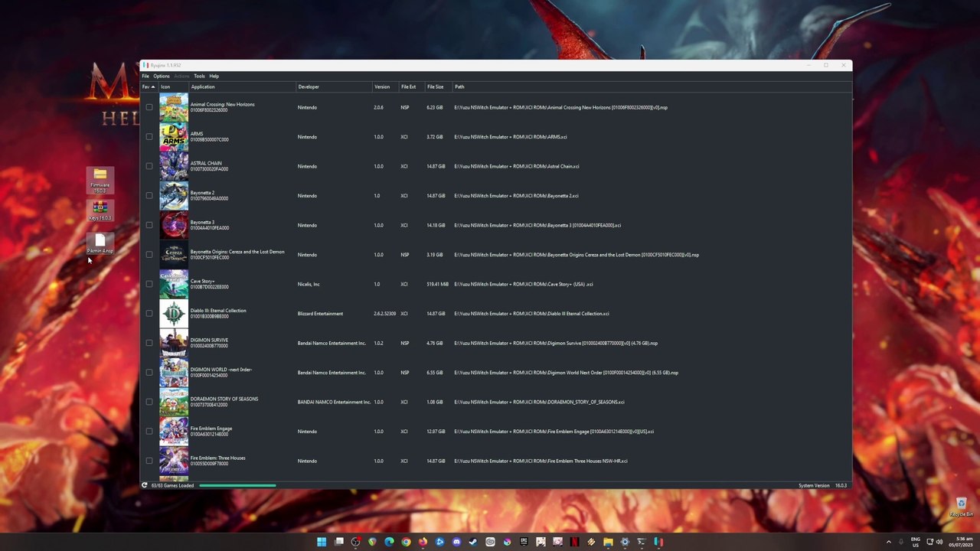This screenshot has width=980, height=551.
Task: Click the Bayonetta 3 game icon
Action: pos(174,226)
